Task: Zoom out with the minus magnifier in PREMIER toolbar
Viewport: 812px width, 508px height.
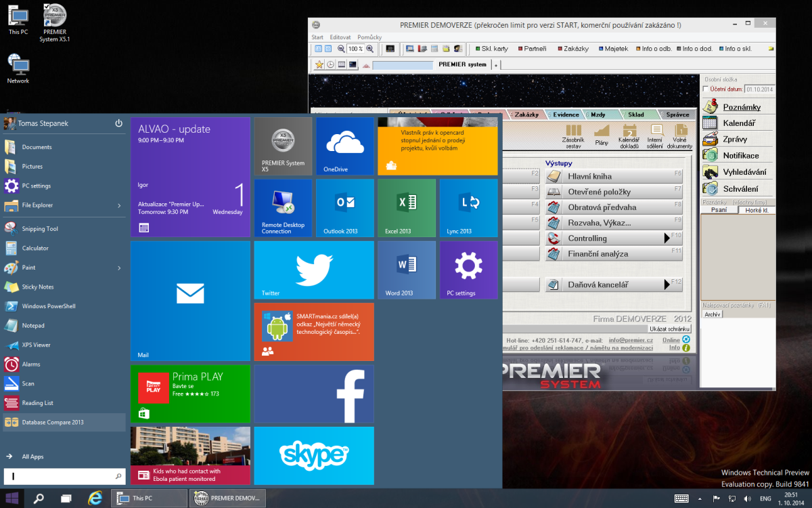Action: coord(341,49)
